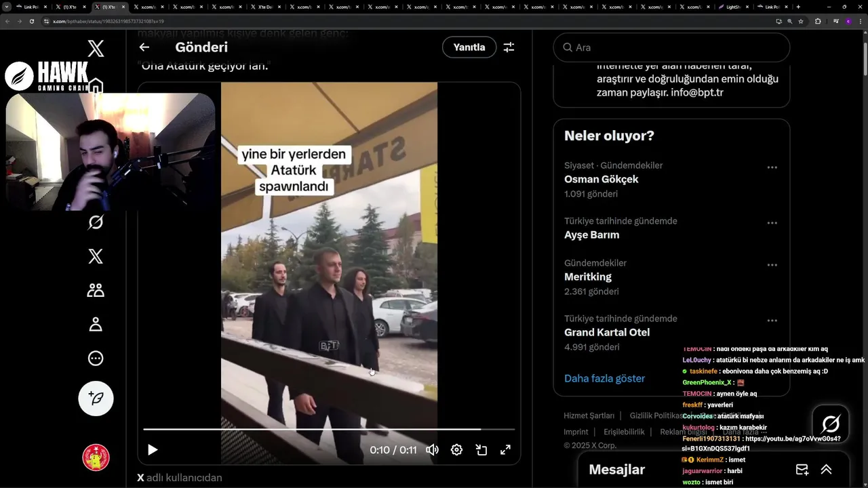Seek on the video progress bar
868x488 pixels.
pos(329,429)
